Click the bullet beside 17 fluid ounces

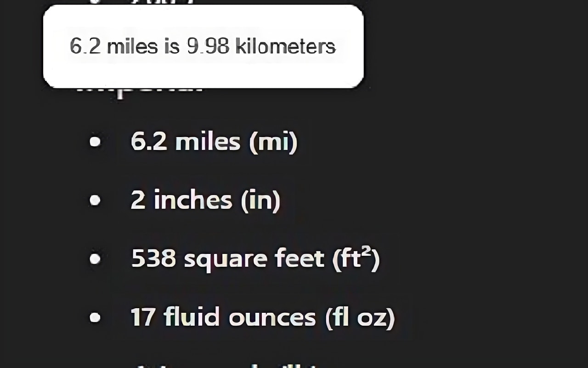click(95, 318)
